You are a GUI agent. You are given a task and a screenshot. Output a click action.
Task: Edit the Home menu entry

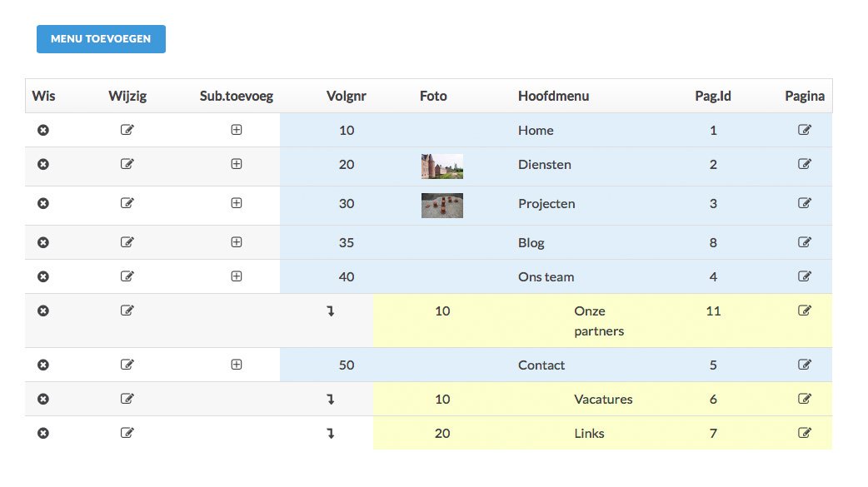pyautogui.click(x=127, y=130)
